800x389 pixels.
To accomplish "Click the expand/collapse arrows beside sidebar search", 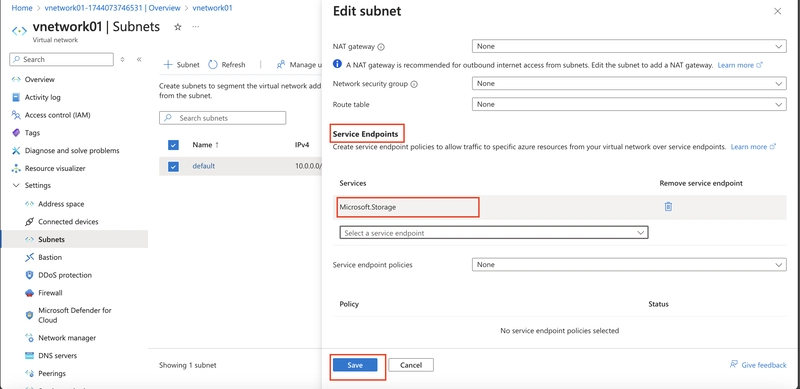I will tap(122, 59).
